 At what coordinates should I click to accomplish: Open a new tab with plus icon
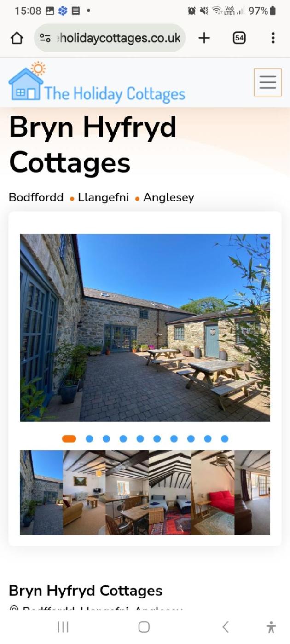click(x=204, y=38)
